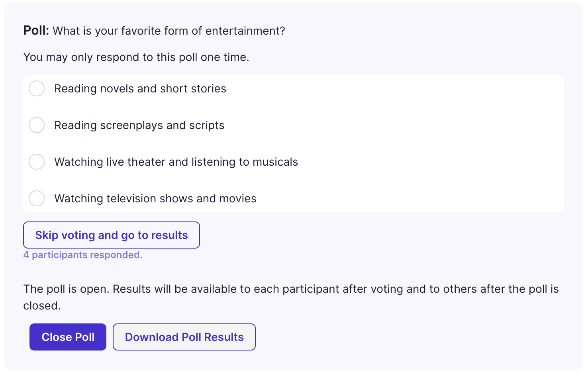Viewport: 588px width, 376px height.
Task: Vote for 'Watching television shows and movies'
Action: point(37,198)
